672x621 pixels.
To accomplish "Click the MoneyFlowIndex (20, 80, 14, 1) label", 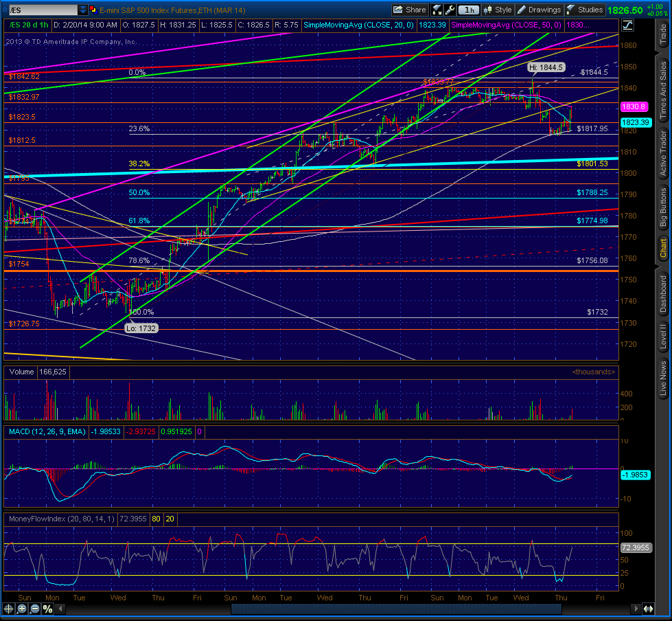I will pyautogui.click(x=62, y=519).
